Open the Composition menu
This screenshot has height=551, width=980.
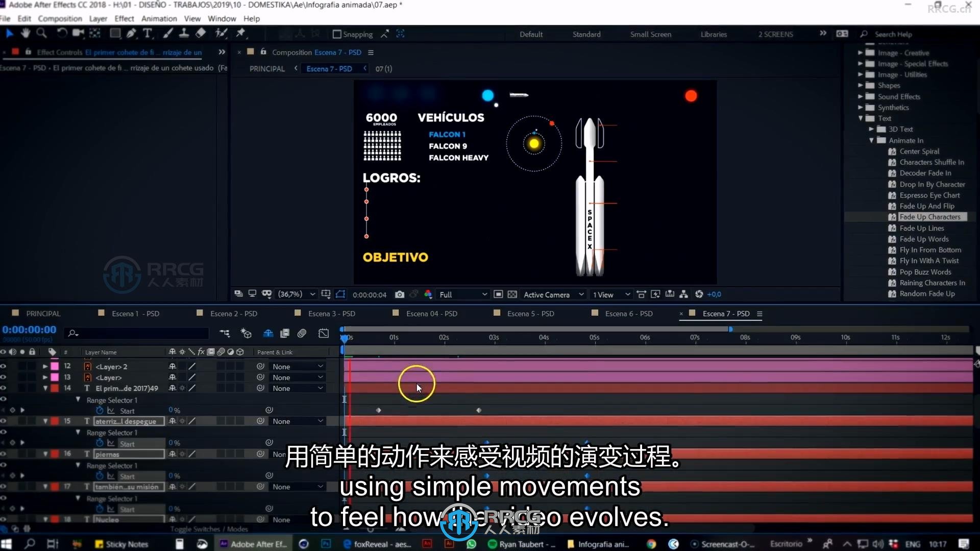[60, 18]
